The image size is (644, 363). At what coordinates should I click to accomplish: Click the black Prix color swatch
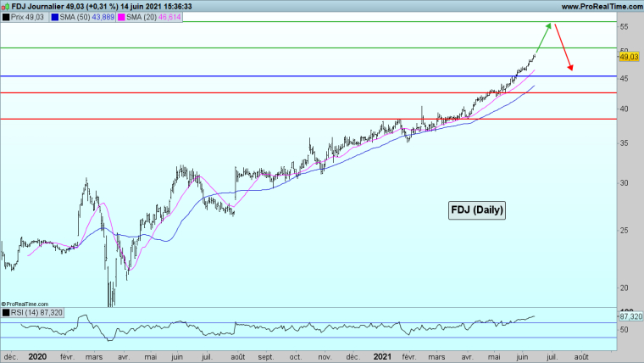[6, 17]
